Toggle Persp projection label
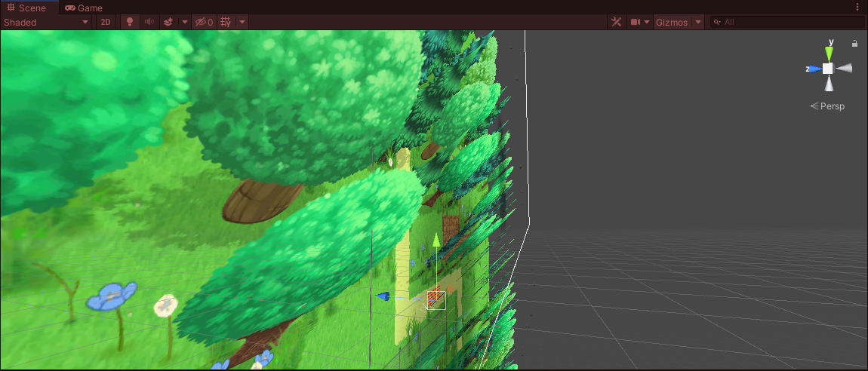The height and width of the screenshot is (371, 868). click(x=827, y=106)
